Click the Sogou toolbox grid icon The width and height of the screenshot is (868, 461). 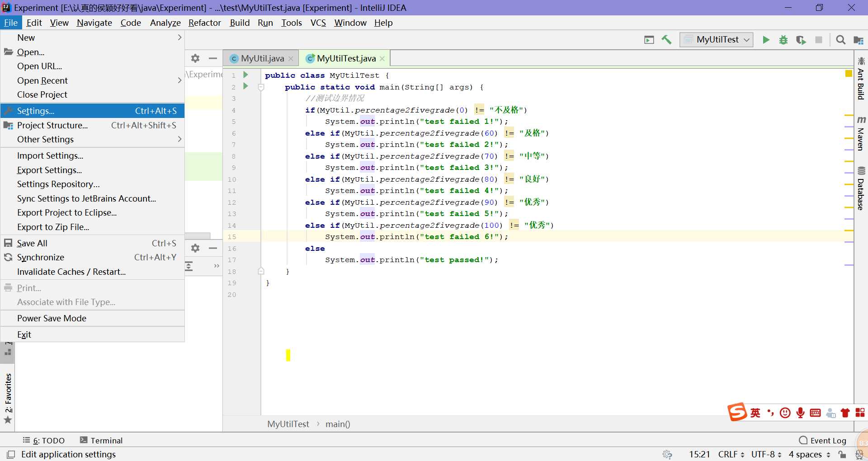860,413
